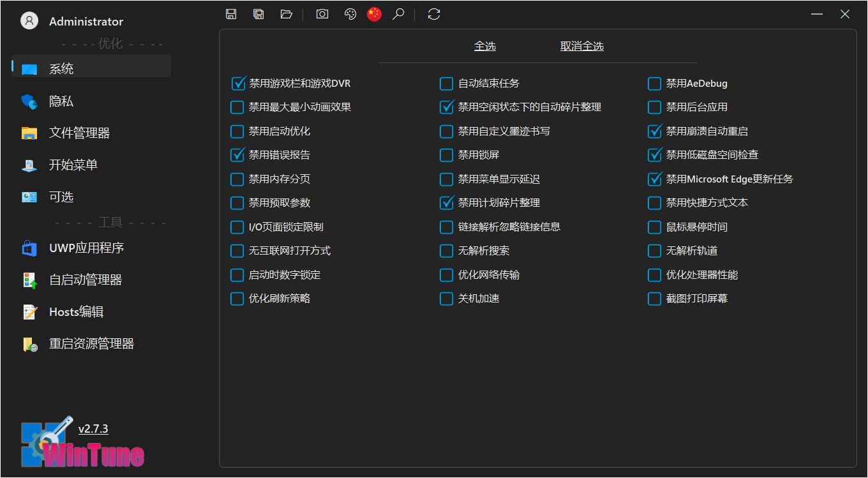The width and height of the screenshot is (868, 478).
Task: Check 优化刷新策略
Action: click(x=237, y=299)
